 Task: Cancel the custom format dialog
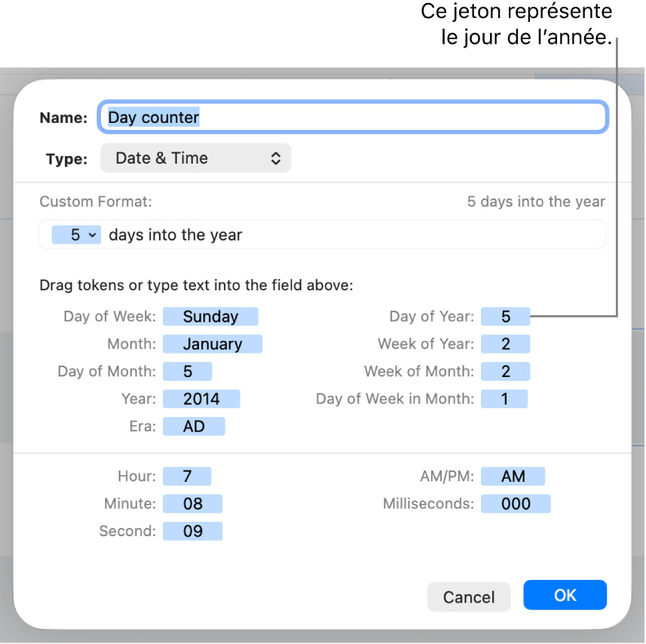coord(468,596)
